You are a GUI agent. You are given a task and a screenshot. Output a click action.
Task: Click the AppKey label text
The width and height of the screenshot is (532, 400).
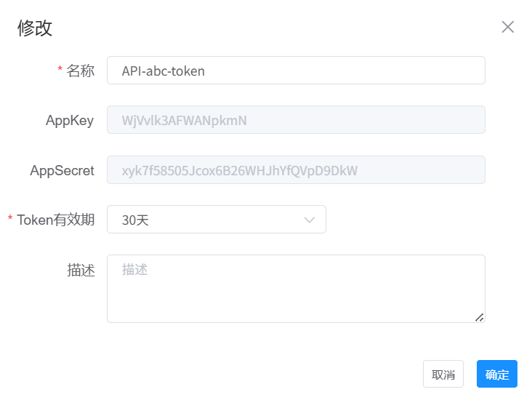[x=70, y=121]
